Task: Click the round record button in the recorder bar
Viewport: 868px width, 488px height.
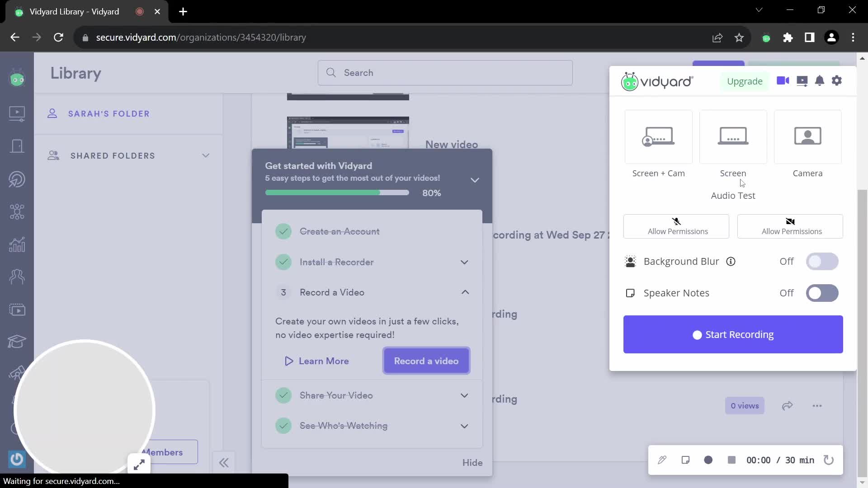Action: (x=708, y=460)
